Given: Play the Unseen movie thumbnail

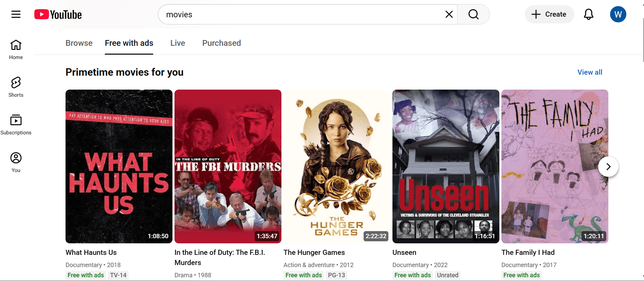Looking at the screenshot, I should coord(445,166).
